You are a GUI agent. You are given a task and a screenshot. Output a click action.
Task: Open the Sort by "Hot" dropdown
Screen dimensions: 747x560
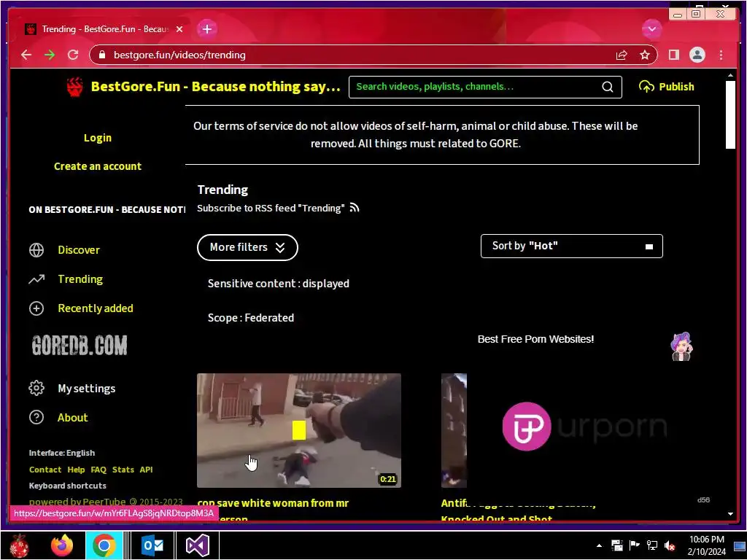pos(571,246)
